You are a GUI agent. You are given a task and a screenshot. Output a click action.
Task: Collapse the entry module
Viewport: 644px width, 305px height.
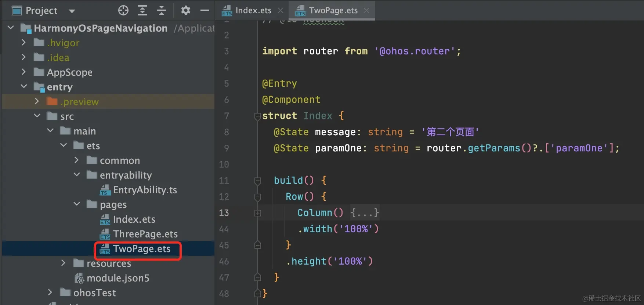[24, 86]
